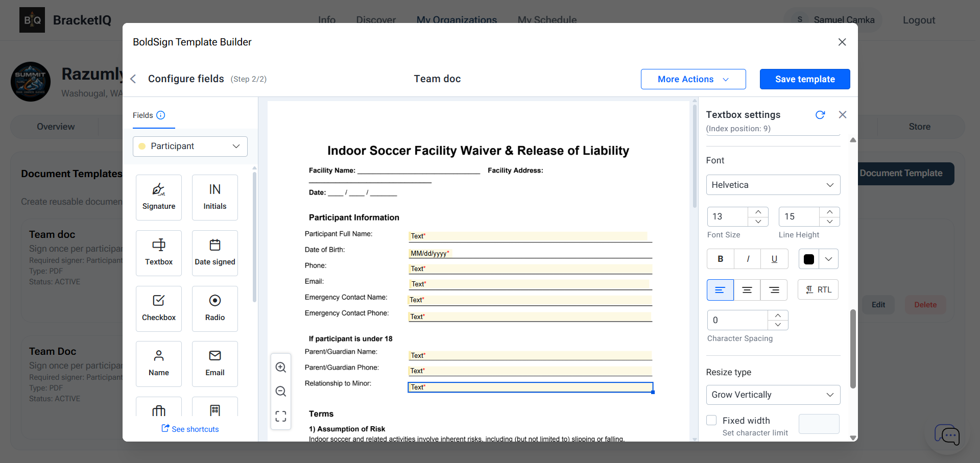Click the BracketIQ logo
The image size is (980, 463).
point(32,20)
